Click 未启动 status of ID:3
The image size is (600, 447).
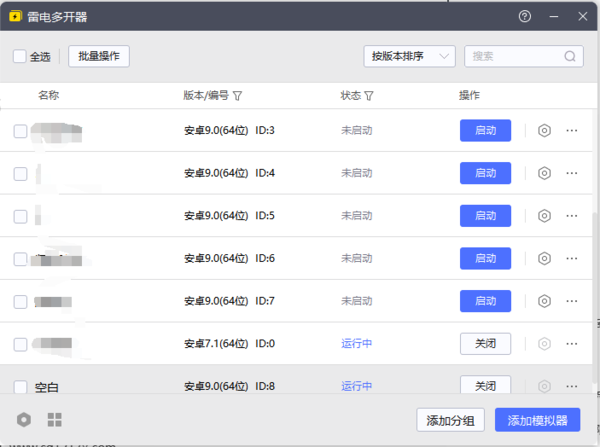tap(356, 131)
